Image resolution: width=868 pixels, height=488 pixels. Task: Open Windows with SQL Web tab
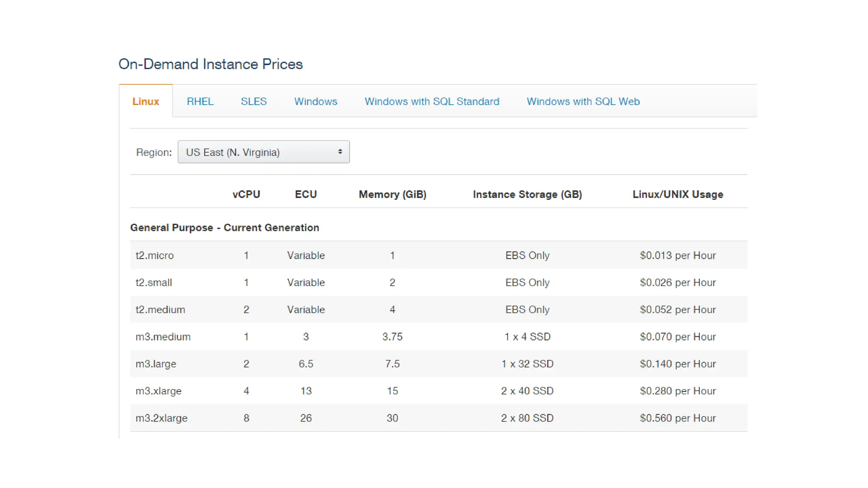tap(583, 102)
